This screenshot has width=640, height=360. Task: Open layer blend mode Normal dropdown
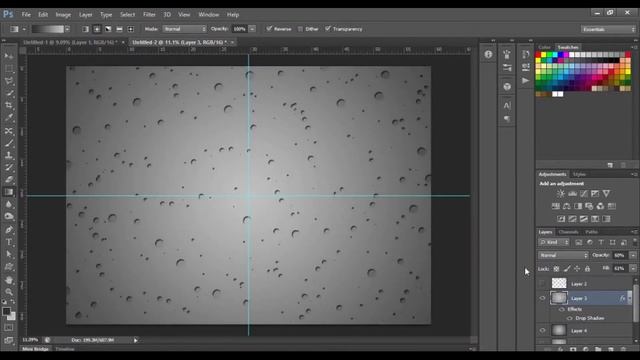point(563,255)
